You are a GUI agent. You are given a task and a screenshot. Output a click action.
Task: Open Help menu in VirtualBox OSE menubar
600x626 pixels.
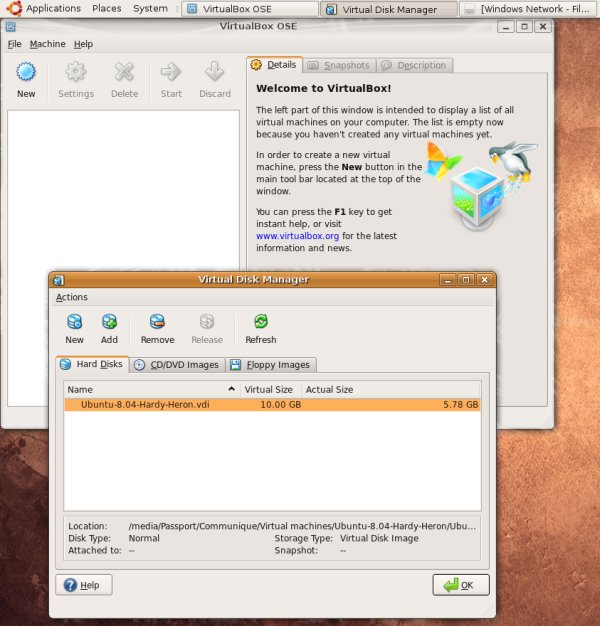(83, 44)
